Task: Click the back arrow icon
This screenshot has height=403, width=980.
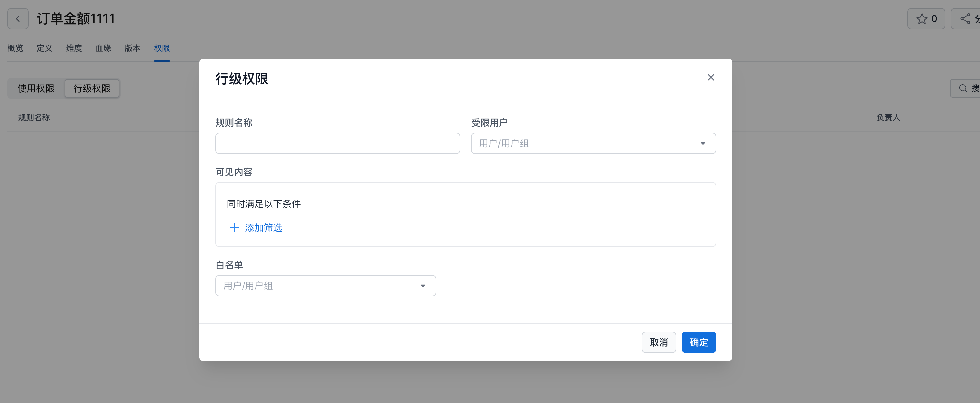Action: click(18, 19)
